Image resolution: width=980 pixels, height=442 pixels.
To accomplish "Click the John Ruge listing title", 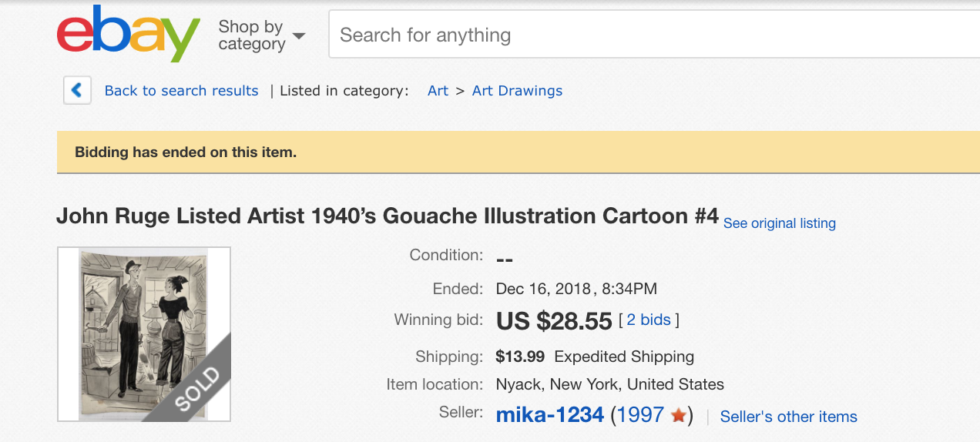I will (x=387, y=216).
